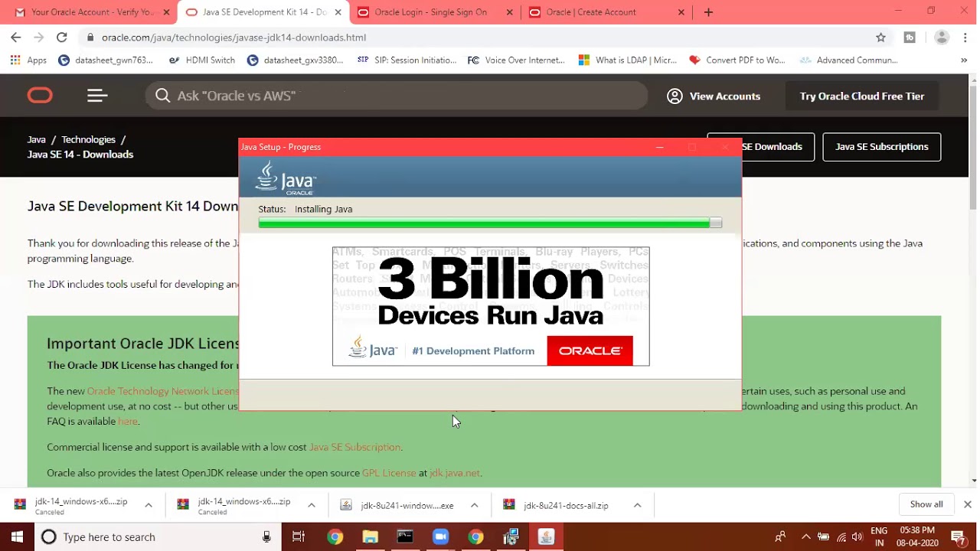This screenshot has width=980, height=551.
Task: Click the microphone icon in taskbar search
Action: [266, 536]
